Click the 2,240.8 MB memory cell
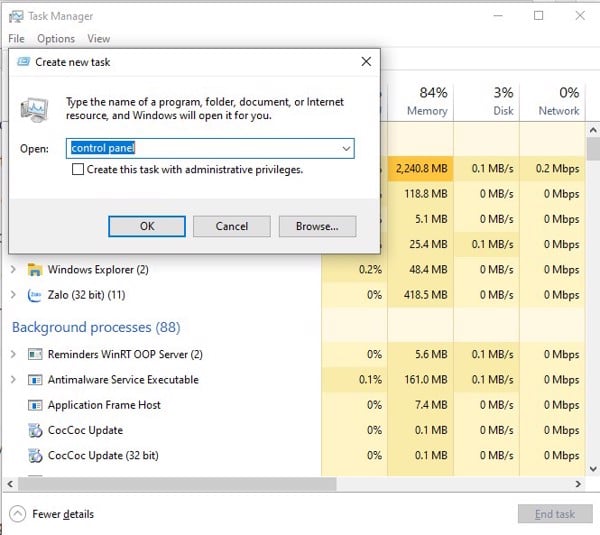 point(421,168)
